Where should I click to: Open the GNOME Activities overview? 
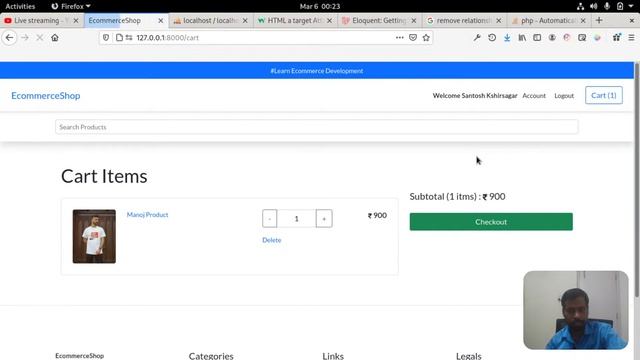(x=20, y=6)
